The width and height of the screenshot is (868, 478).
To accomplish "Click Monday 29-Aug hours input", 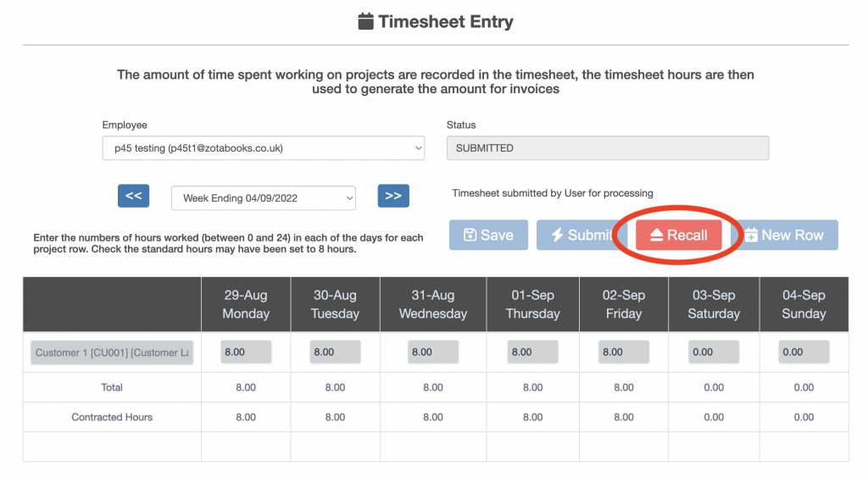I will [246, 352].
